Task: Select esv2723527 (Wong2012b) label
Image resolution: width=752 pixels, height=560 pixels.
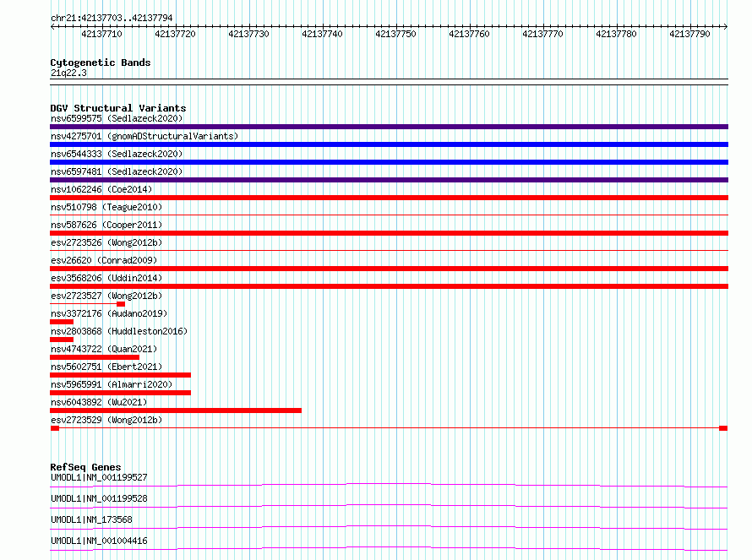Action: point(106,296)
